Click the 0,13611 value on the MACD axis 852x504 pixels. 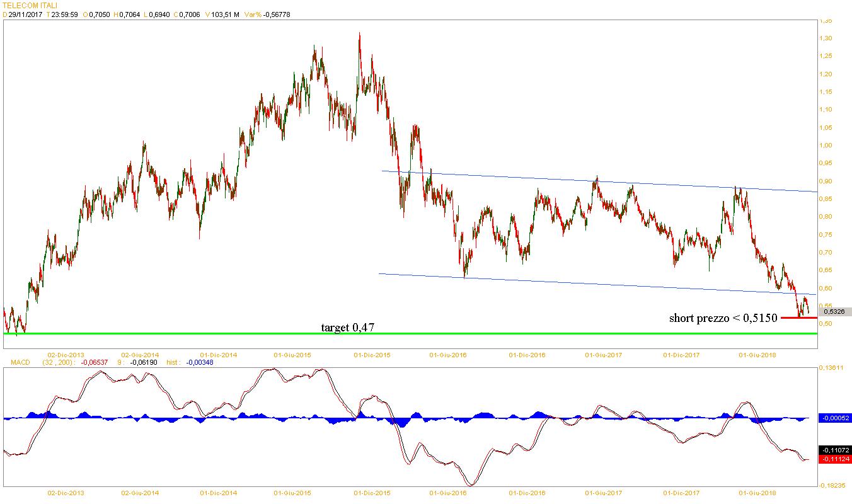pos(833,366)
